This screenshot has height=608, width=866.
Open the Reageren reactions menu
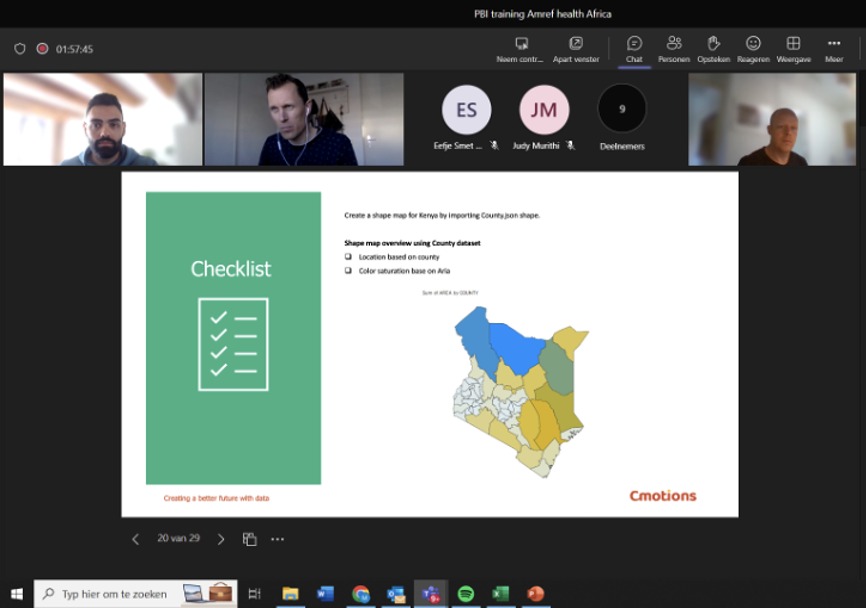point(753,48)
